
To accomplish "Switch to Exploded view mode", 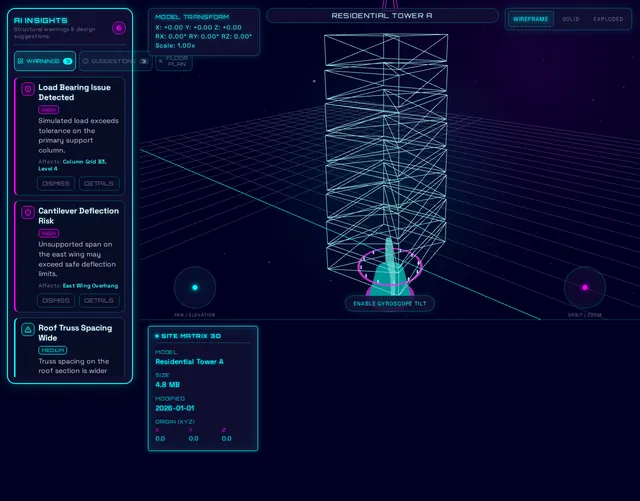I will [x=608, y=19].
